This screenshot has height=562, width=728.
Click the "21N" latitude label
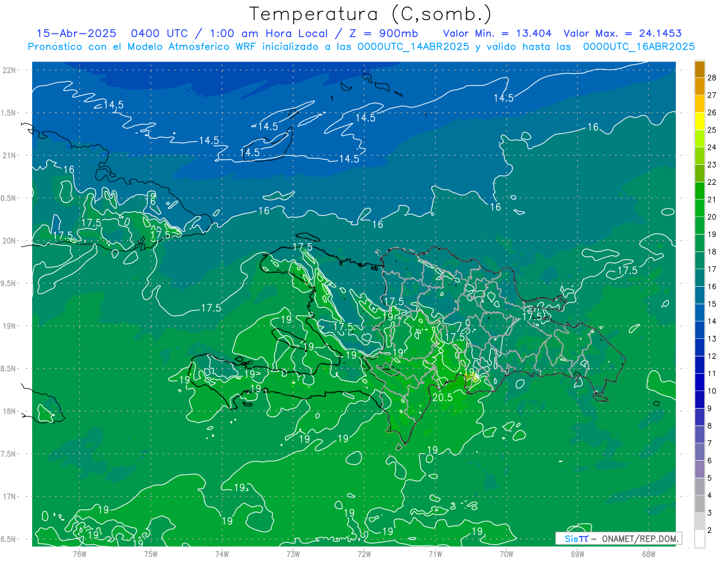9,155
